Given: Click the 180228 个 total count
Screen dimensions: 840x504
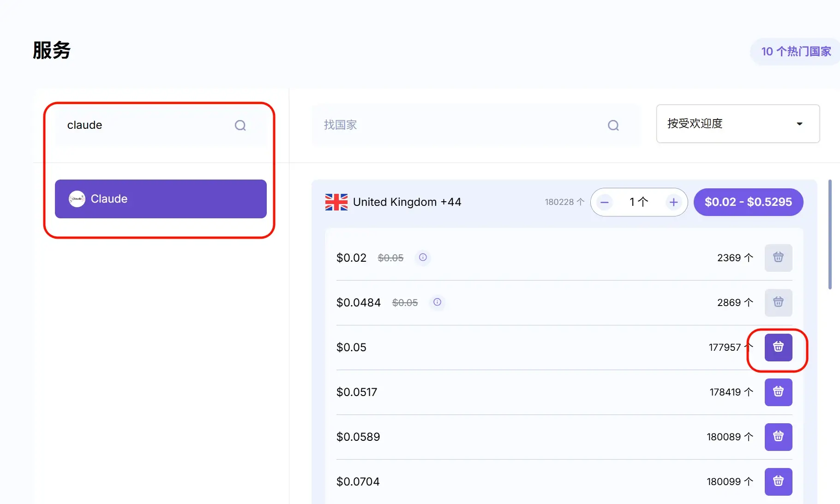Looking at the screenshot, I should 564,202.
